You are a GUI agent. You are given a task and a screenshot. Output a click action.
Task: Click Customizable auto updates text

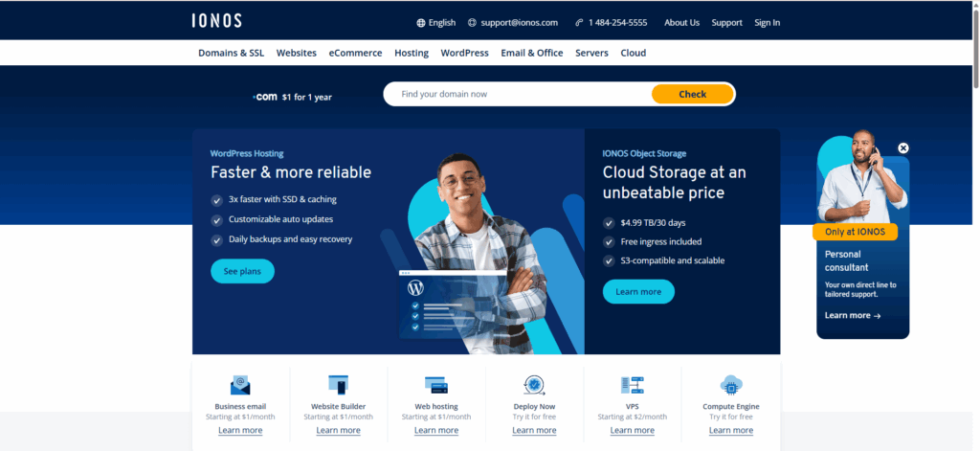pyautogui.click(x=280, y=219)
